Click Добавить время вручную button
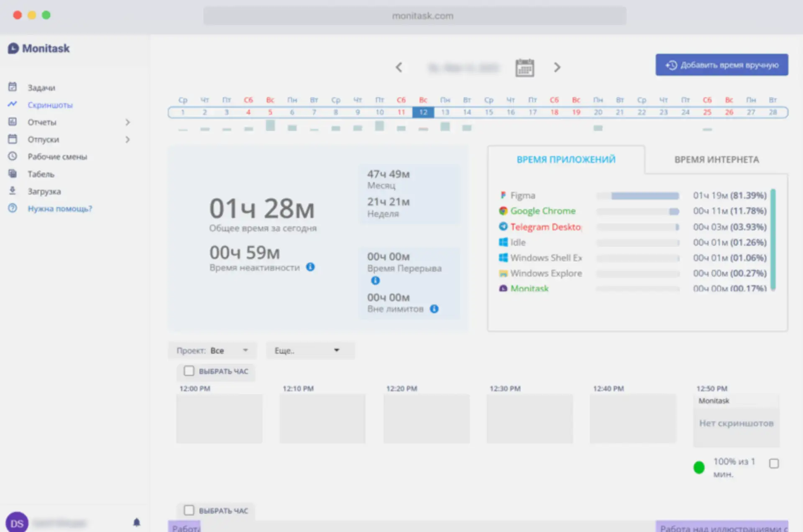This screenshot has width=803, height=532. (x=721, y=65)
